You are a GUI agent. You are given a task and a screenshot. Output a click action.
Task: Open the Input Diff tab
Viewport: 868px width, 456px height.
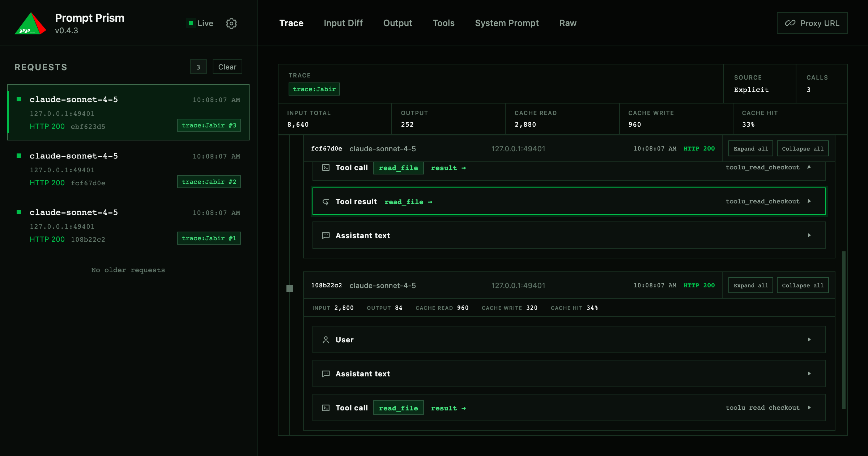point(343,23)
